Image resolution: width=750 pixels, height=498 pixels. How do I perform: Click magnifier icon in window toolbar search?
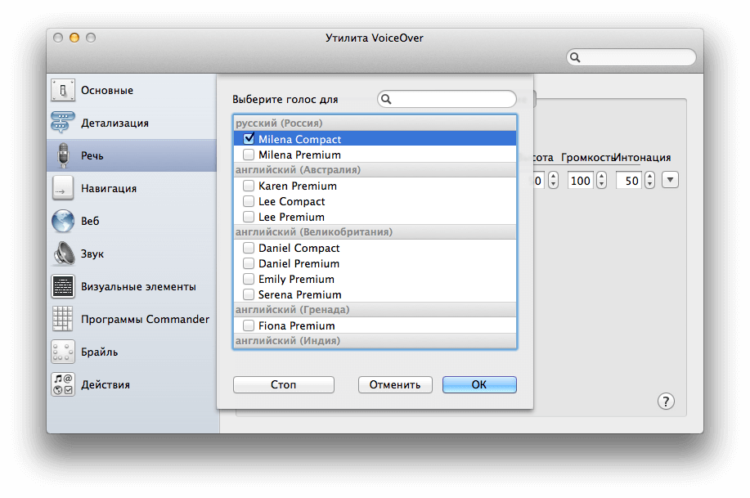pyautogui.click(x=575, y=57)
